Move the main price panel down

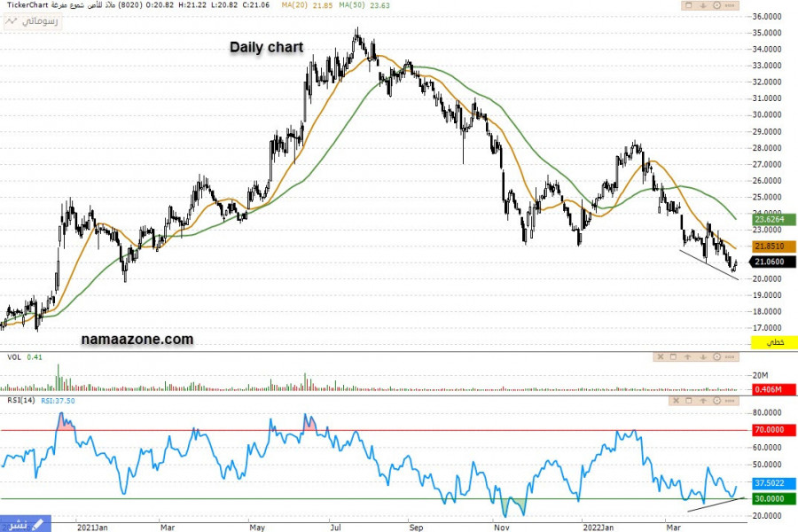coord(703,5)
